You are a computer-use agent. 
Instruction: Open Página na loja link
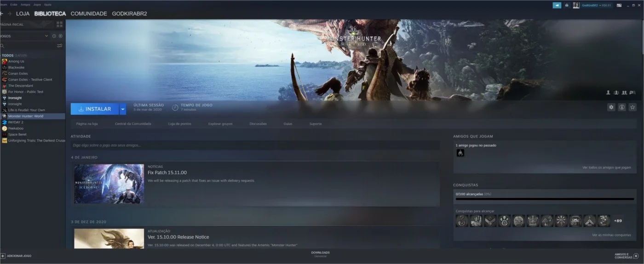[x=87, y=124]
